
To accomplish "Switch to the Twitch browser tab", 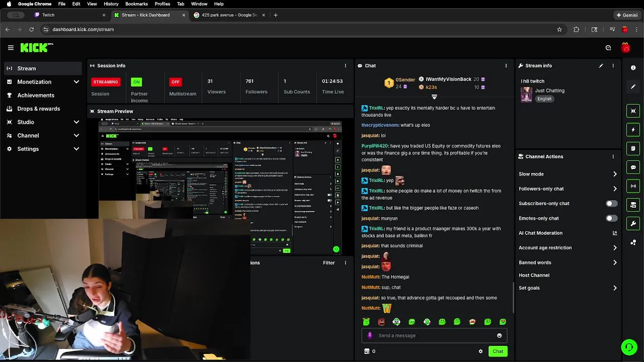I will point(69,15).
